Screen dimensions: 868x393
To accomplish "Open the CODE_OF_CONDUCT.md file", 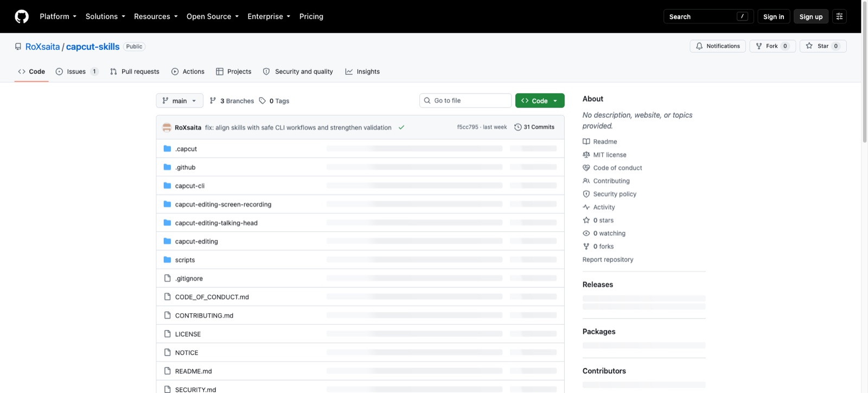I will (x=212, y=297).
